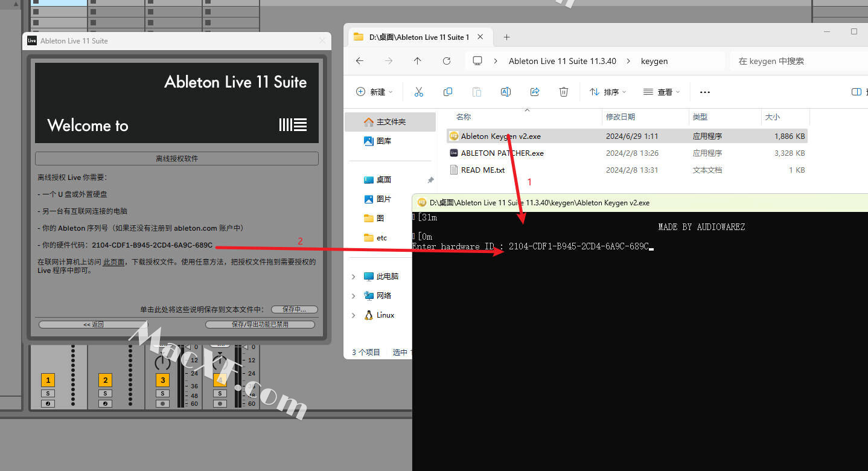Click the Delete trash icon in Explorer
Viewport: 868px width, 471px height.
(x=563, y=92)
